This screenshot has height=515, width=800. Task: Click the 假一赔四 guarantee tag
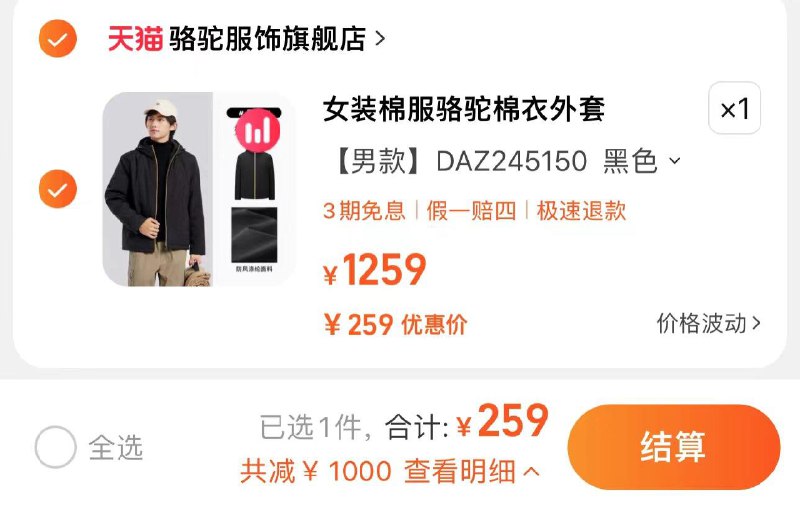(x=471, y=210)
